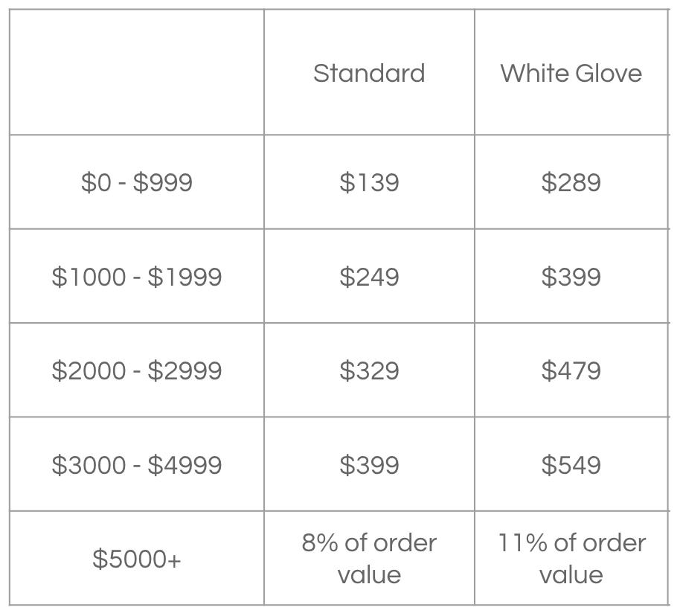Click the $289 White Glove price
The image size is (680, 616).
571,182
